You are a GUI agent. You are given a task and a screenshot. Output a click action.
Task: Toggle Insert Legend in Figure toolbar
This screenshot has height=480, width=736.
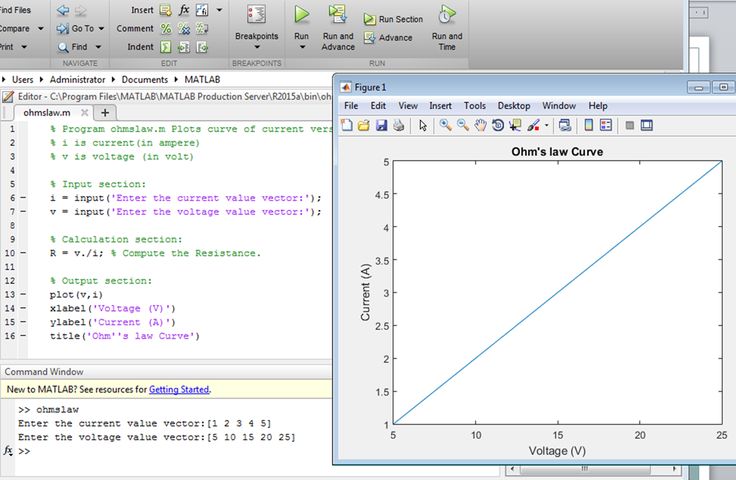(x=607, y=125)
